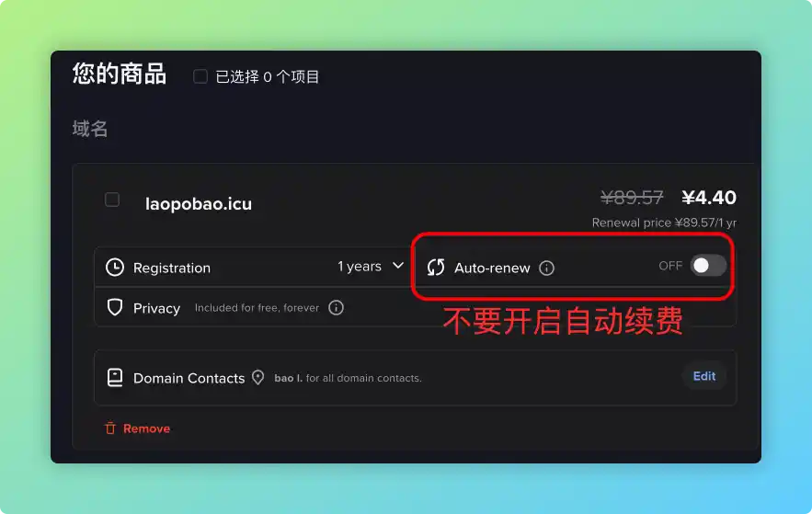The image size is (812, 514).
Task: Open the Auto-renew info tooltip icon
Action: coord(546,268)
